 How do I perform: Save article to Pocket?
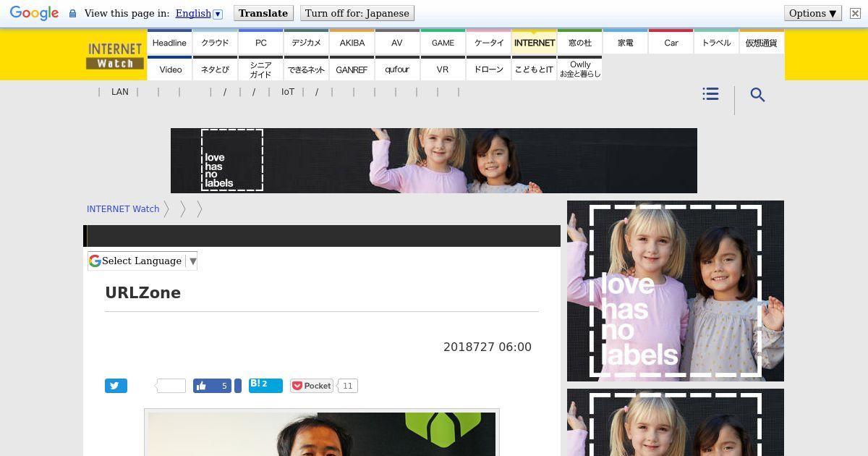click(x=312, y=386)
